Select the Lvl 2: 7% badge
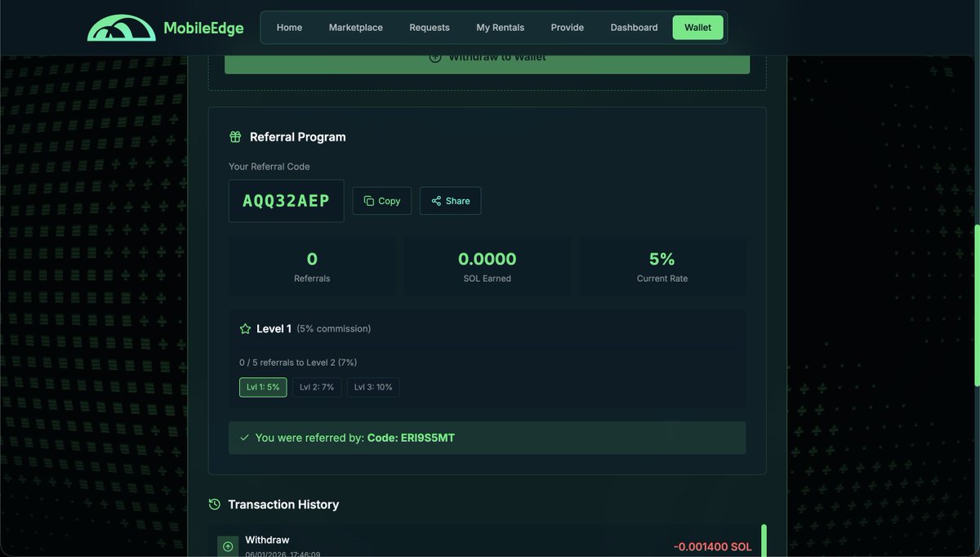Viewport: 980px width, 557px height. (x=317, y=387)
